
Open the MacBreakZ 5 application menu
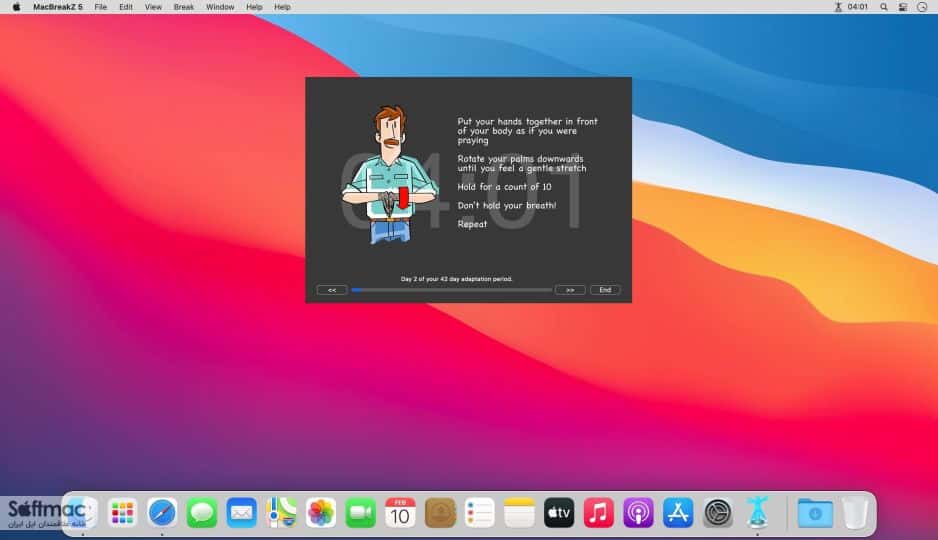click(58, 7)
